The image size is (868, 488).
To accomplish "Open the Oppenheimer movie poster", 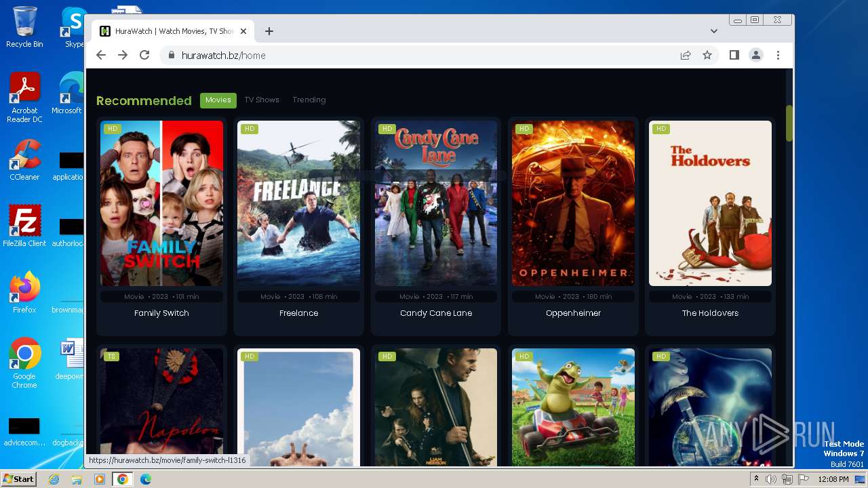I will tap(573, 203).
